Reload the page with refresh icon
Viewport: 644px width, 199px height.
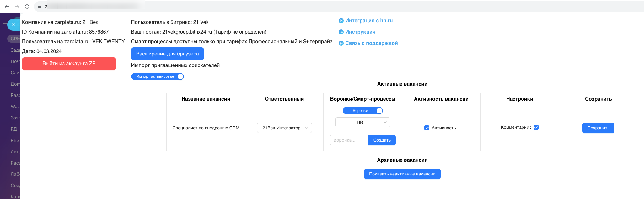click(x=27, y=7)
